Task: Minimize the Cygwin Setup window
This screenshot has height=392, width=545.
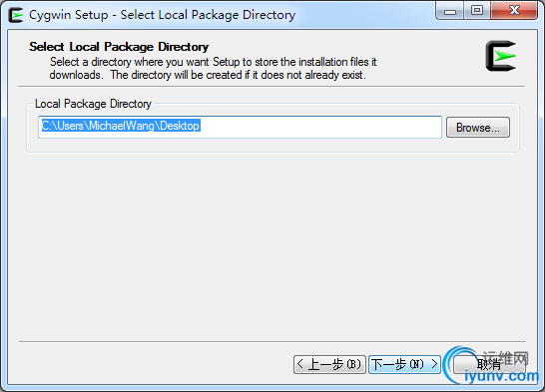Action: (x=450, y=11)
